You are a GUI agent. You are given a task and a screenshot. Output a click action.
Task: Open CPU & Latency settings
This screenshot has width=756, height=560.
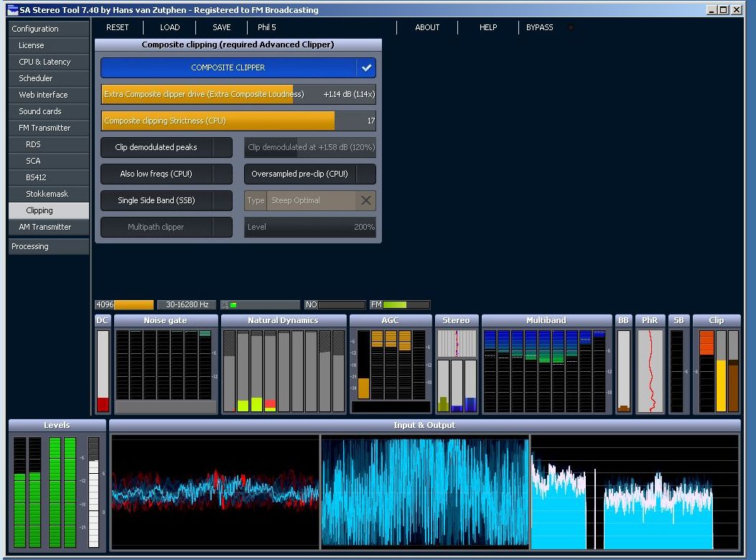(x=49, y=62)
